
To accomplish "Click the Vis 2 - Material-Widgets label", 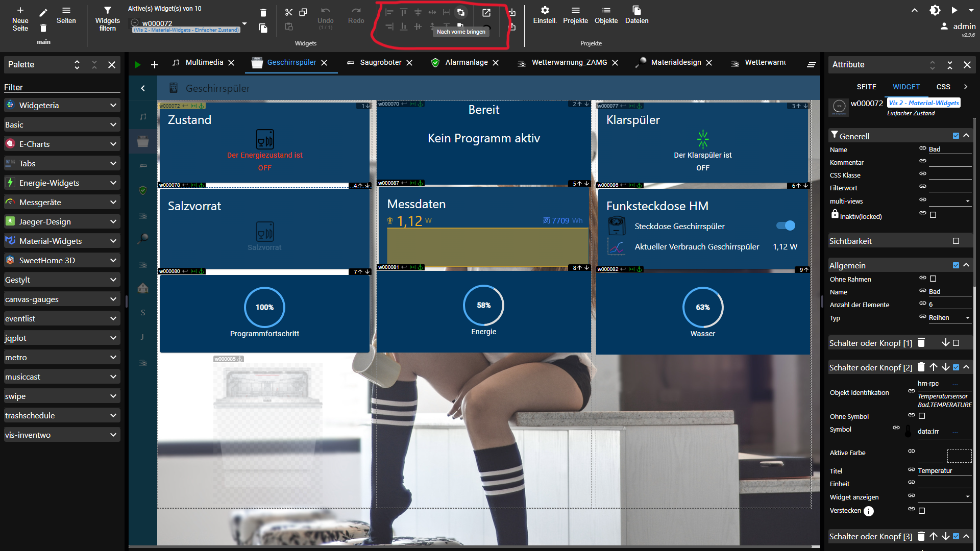I will coord(923,103).
